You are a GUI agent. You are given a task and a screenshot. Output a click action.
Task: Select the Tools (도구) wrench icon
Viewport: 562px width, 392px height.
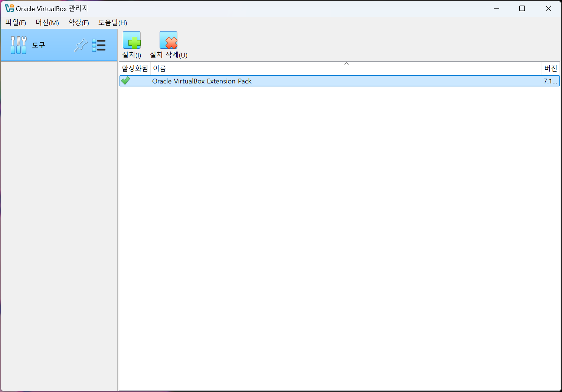tap(19, 45)
